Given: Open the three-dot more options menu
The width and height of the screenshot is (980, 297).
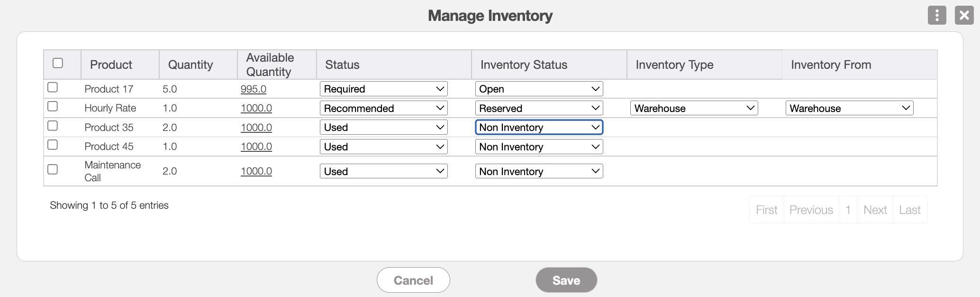Looking at the screenshot, I should coord(936,15).
